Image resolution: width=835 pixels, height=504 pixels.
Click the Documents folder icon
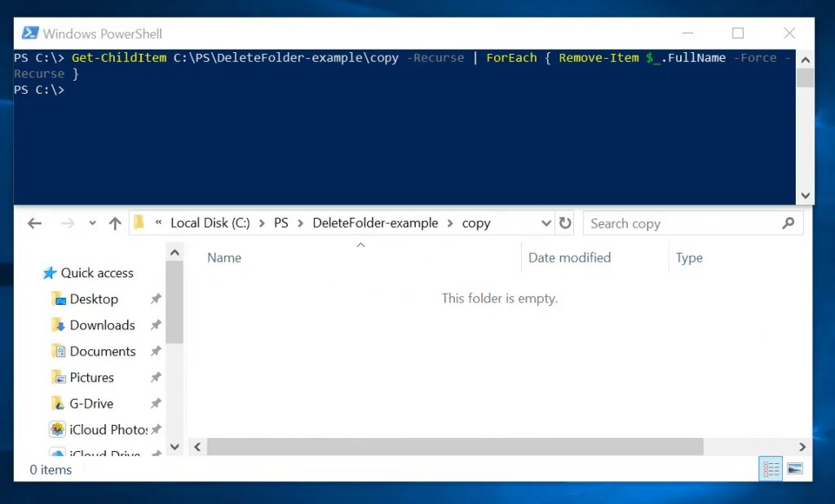pos(58,351)
